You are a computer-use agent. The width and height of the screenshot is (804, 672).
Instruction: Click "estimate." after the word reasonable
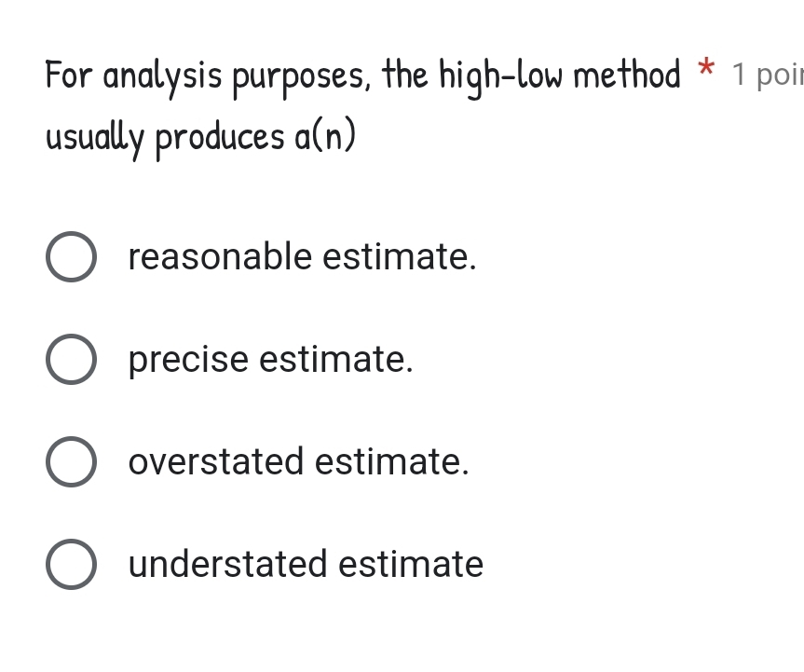(400, 257)
